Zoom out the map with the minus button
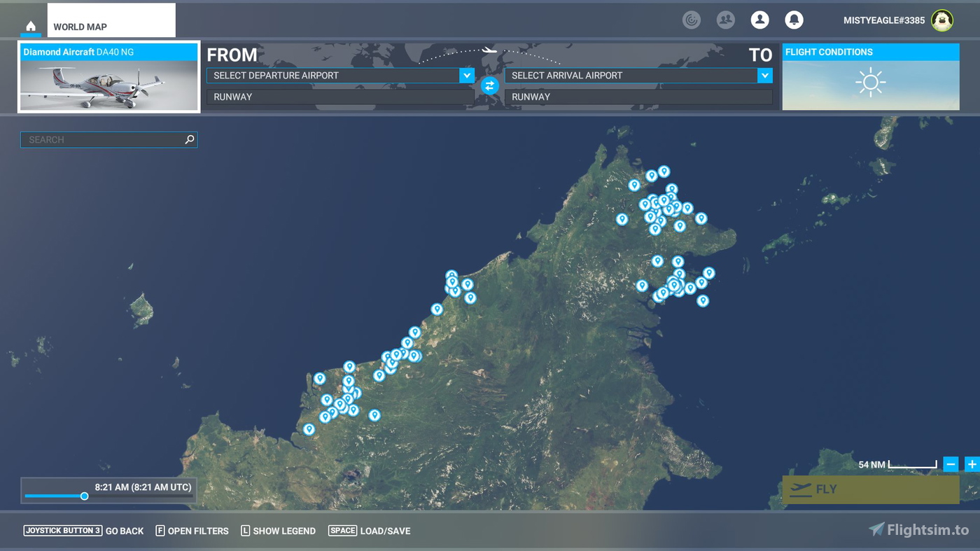 point(951,463)
